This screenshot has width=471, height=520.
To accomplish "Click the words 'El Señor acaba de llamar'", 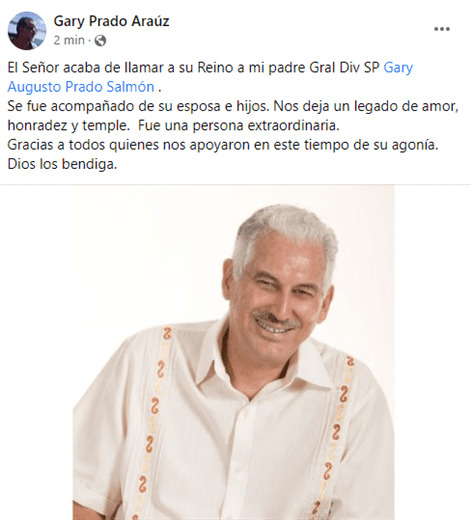I will 86,68.
